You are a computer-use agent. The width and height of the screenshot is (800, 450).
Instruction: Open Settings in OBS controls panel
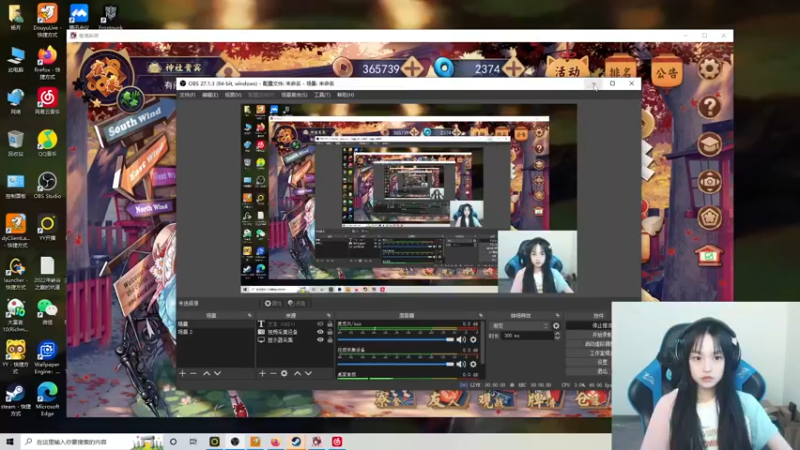589,362
